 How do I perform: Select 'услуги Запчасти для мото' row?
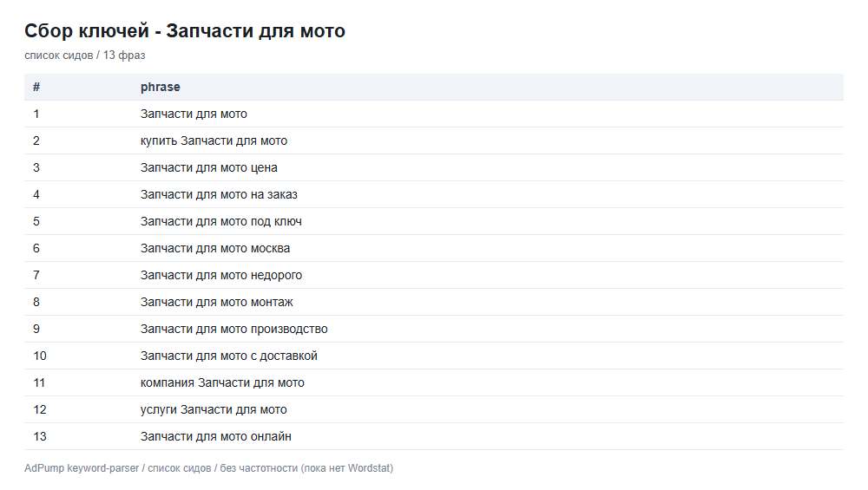pyautogui.click(x=433, y=410)
